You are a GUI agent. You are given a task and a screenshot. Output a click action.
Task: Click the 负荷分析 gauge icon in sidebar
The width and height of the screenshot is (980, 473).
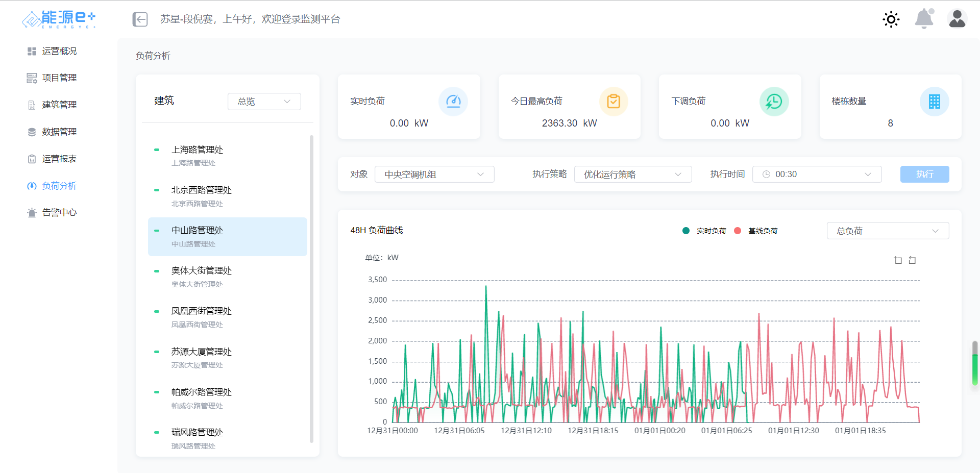click(32, 186)
